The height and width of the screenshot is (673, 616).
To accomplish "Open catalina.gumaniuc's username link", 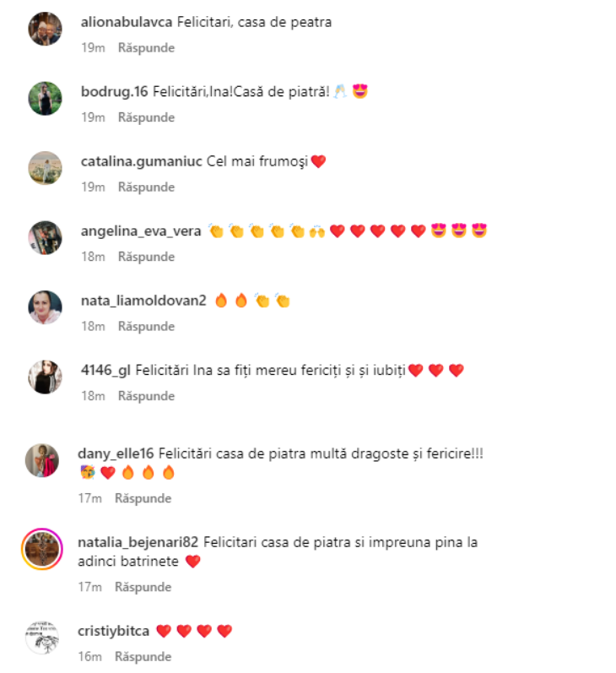I will (x=142, y=161).
